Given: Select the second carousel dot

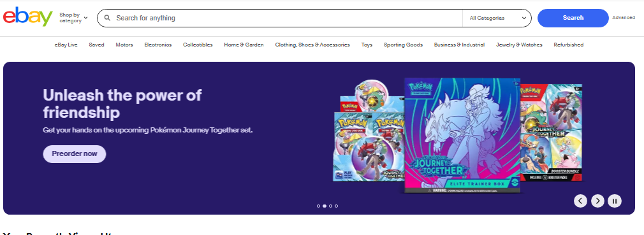Looking at the screenshot, I should click(x=325, y=206).
